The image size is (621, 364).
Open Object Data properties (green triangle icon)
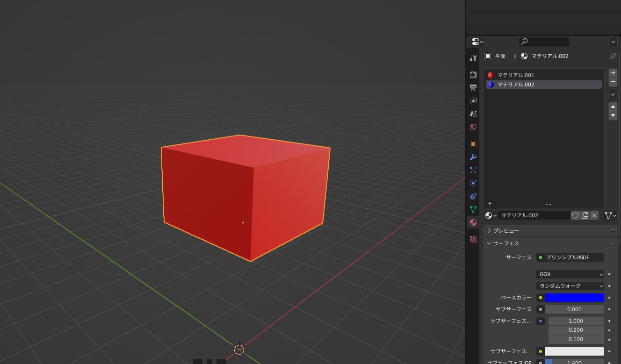click(x=473, y=209)
